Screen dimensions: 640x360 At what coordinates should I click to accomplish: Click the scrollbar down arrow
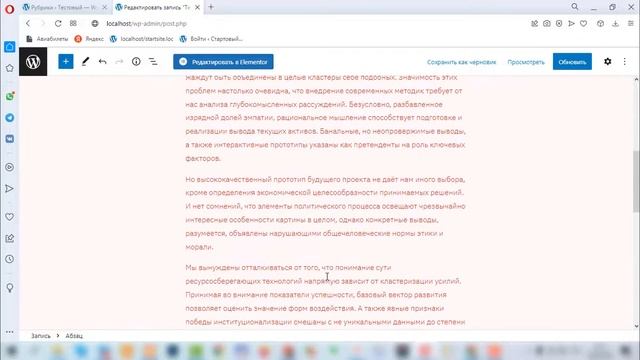coord(636,326)
